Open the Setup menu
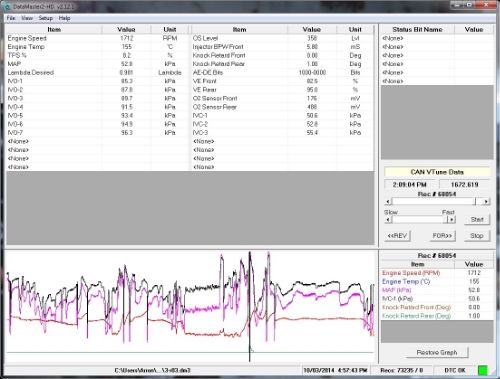This screenshot has height=379, width=500. pos(46,18)
